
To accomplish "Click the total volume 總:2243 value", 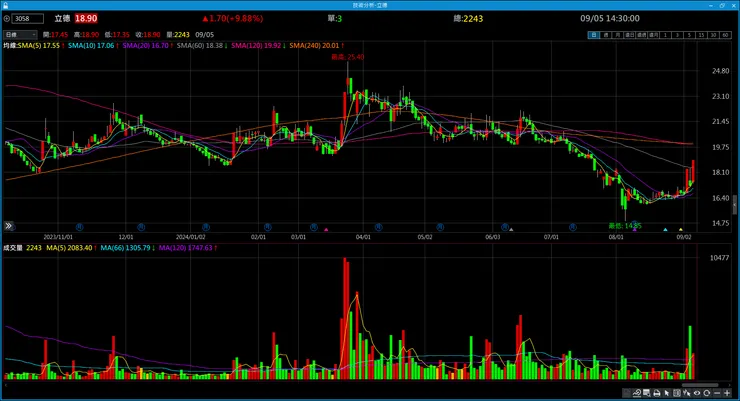I will 468,18.
